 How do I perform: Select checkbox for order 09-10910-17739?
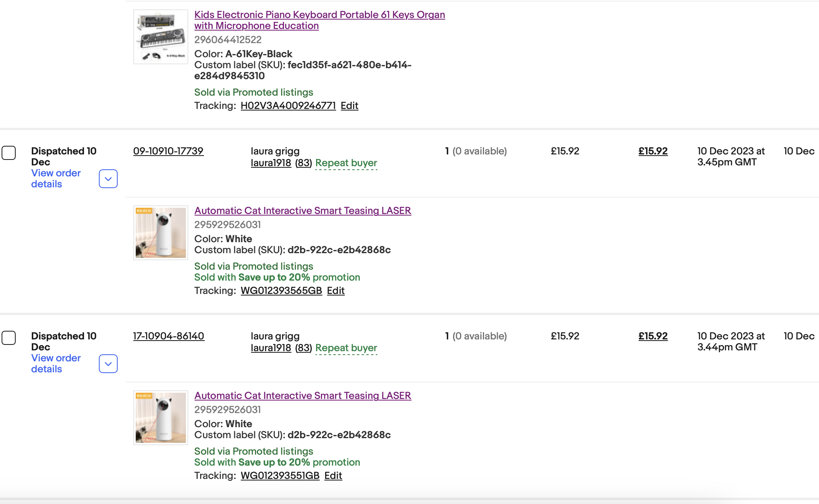(9, 153)
